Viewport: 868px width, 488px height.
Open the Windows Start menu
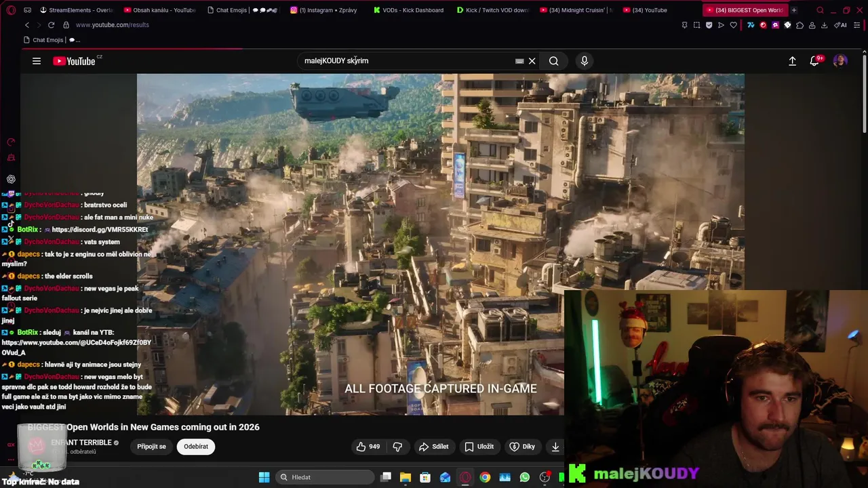[264, 477]
